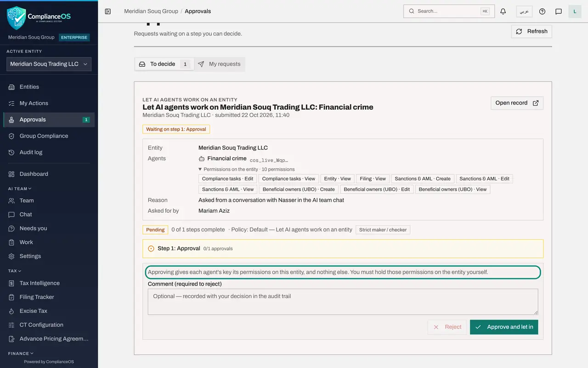Open Chat under AI Team
Viewport: 588px width, 368px height.
tap(49, 214)
